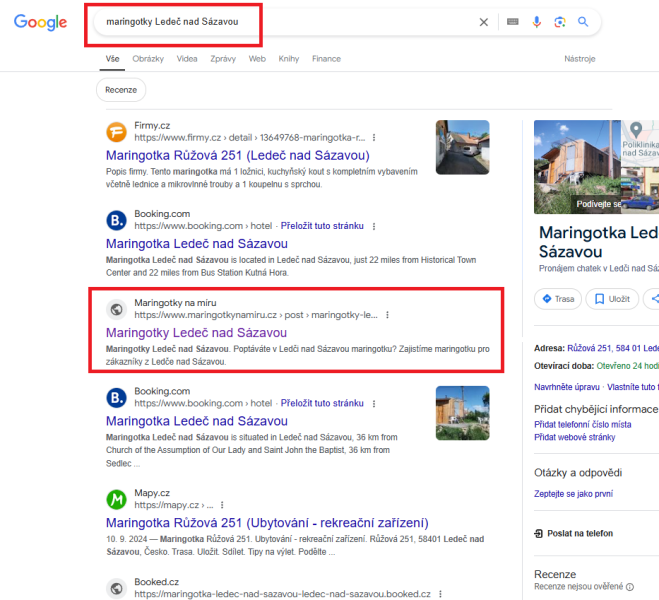Switch to the Vše tab
The image size is (659, 600).
(x=112, y=59)
